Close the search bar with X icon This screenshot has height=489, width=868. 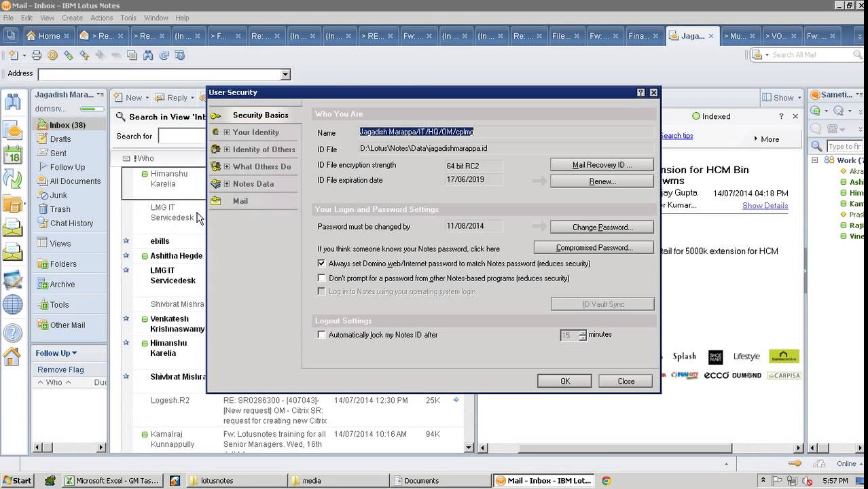(x=795, y=116)
